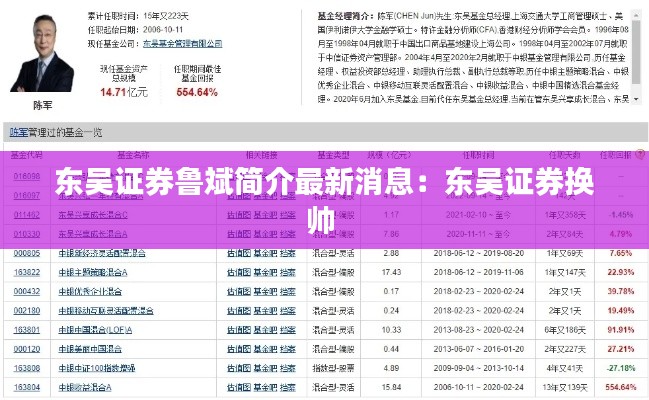649x400 pixels.
Task: Open 档案 for fund 000432
Action: tap(288, 291)
